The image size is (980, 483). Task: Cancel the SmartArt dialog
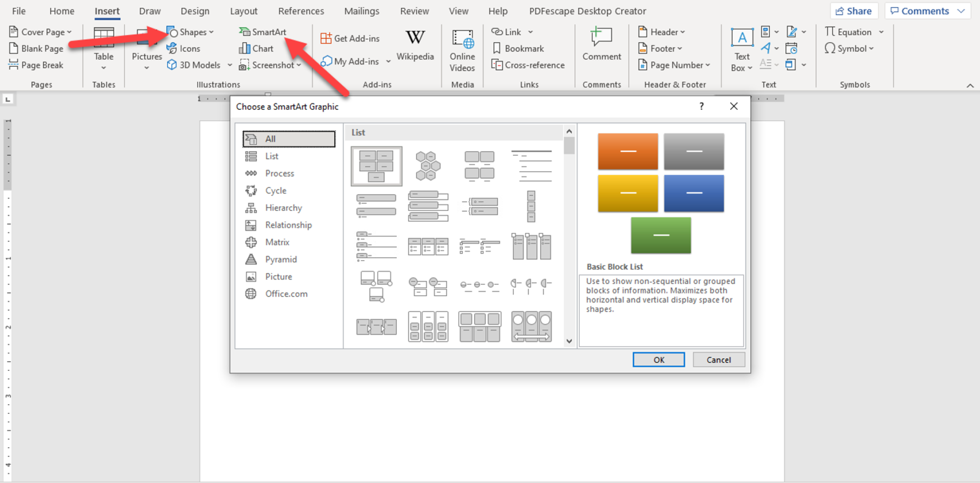pos(718,360)
